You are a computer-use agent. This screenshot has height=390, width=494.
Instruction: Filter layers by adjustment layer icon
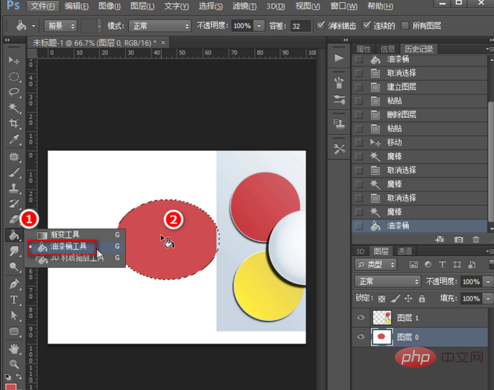(428, 265)
